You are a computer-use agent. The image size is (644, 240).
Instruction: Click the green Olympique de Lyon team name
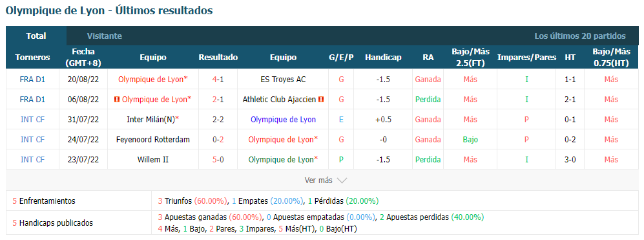click(x=283, y=159)
